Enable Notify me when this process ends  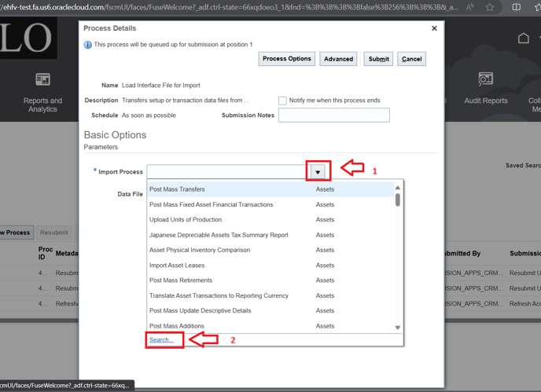point(282,101)
